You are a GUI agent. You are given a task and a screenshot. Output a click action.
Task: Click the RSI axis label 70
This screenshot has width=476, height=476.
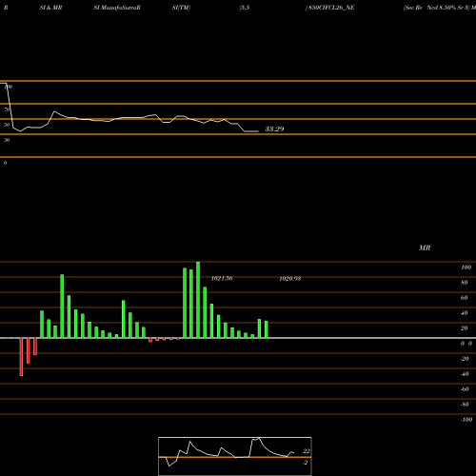point(7,109)
